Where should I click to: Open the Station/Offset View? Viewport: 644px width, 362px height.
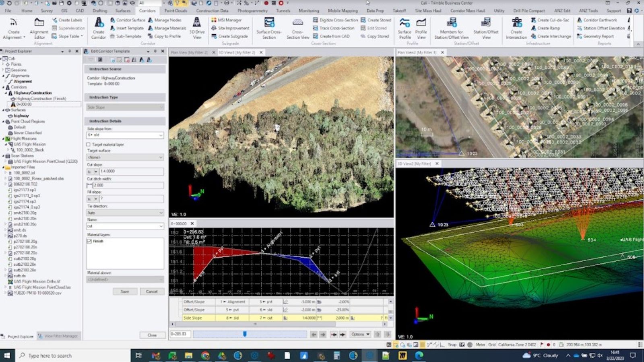pyautogui.click(x=486, y=28)
